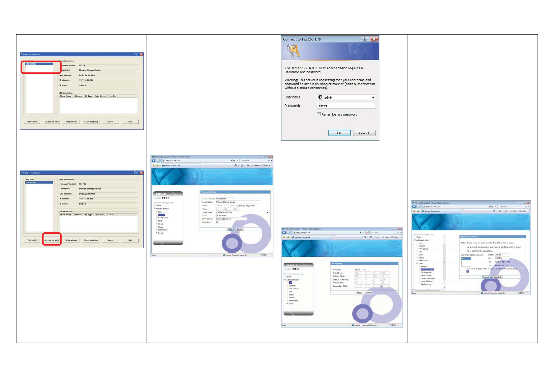The image size is (555, 392).
Task: Click OK in the Connect to 192.168.1.79 dialog
Action: click(x=339, y=133)
